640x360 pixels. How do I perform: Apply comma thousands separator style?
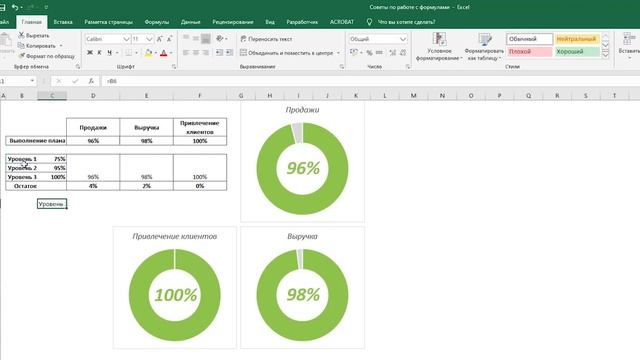pos(379,52)
